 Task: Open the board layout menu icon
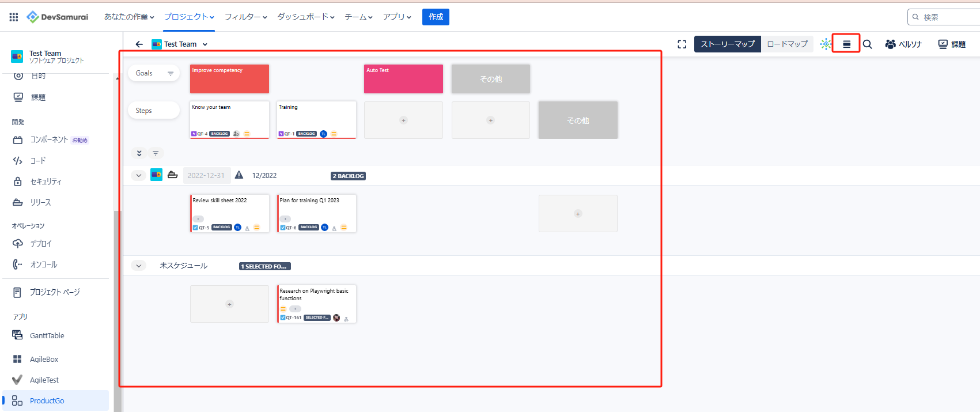[846, 44]
